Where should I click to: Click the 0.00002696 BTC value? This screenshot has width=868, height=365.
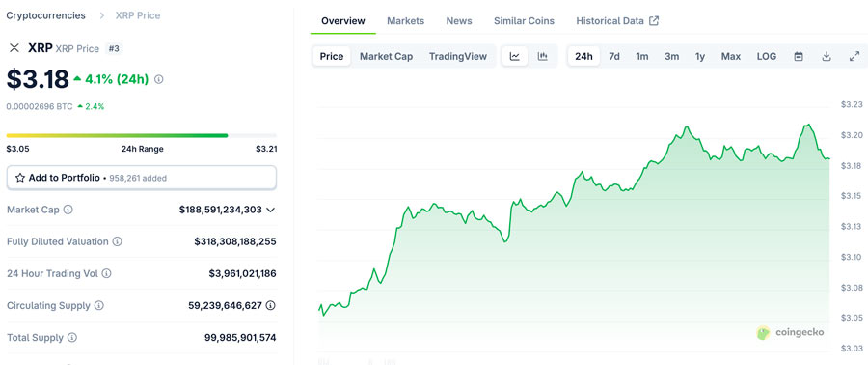40,106
